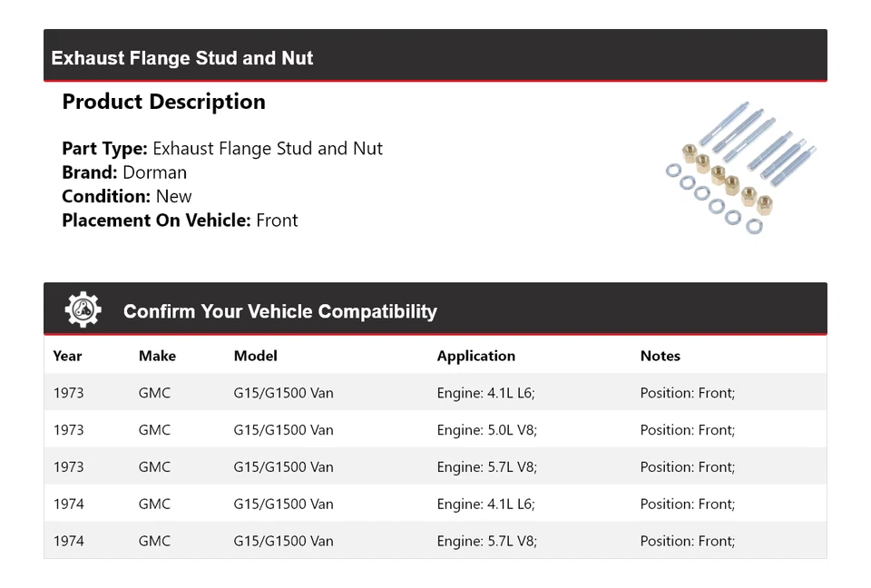871x588 pixels.
Task: Select Engine: 4.1L L6 in the 1973 row
Action: [487, 393]
